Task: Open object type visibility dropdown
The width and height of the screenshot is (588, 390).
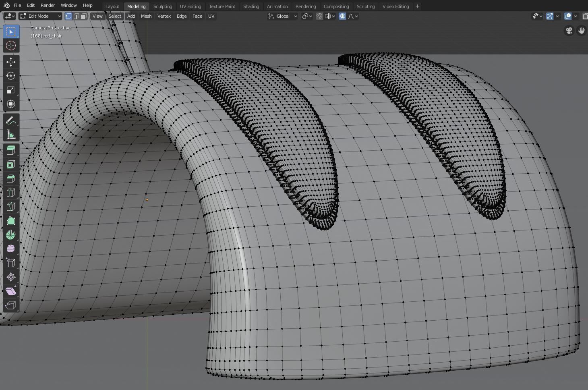Action: pos(538,16)
